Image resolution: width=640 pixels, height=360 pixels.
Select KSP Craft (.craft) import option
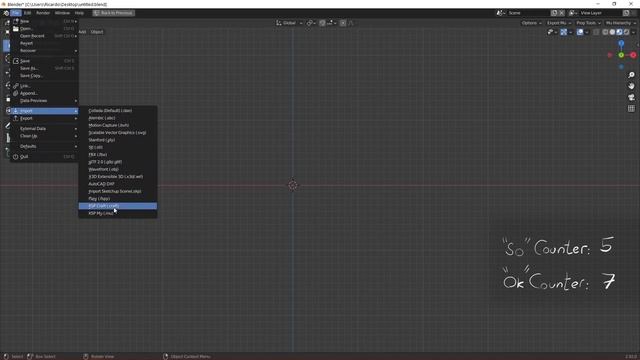[x=118, y=206]
